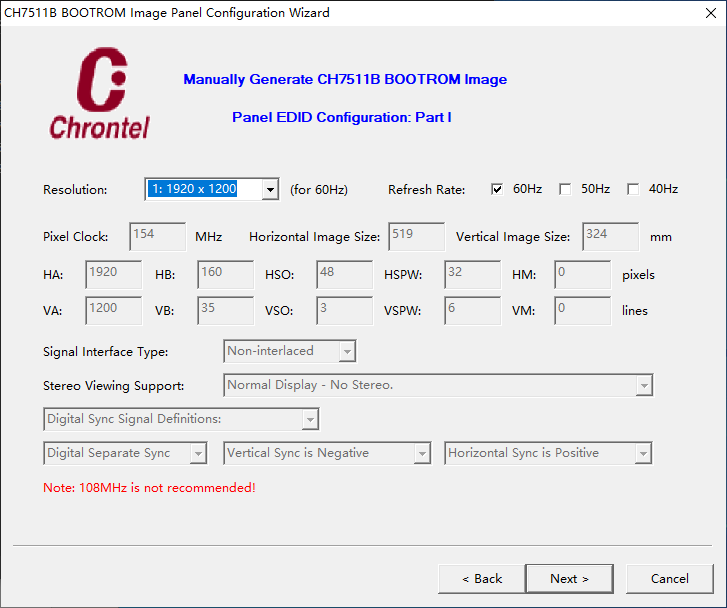Open the Resolution dropdown list
The height and width of the screenshot is (608, 727).
(x=270, y=189)
